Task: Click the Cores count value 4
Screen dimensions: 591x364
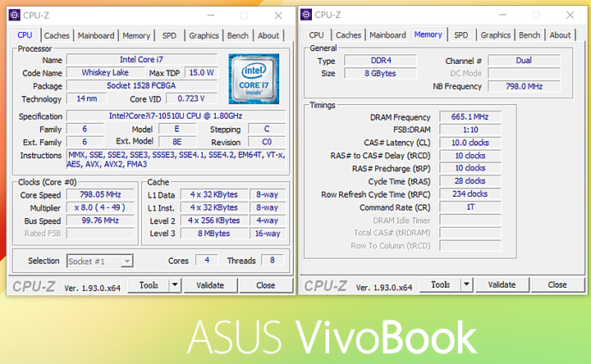Action: pos(207,260)
